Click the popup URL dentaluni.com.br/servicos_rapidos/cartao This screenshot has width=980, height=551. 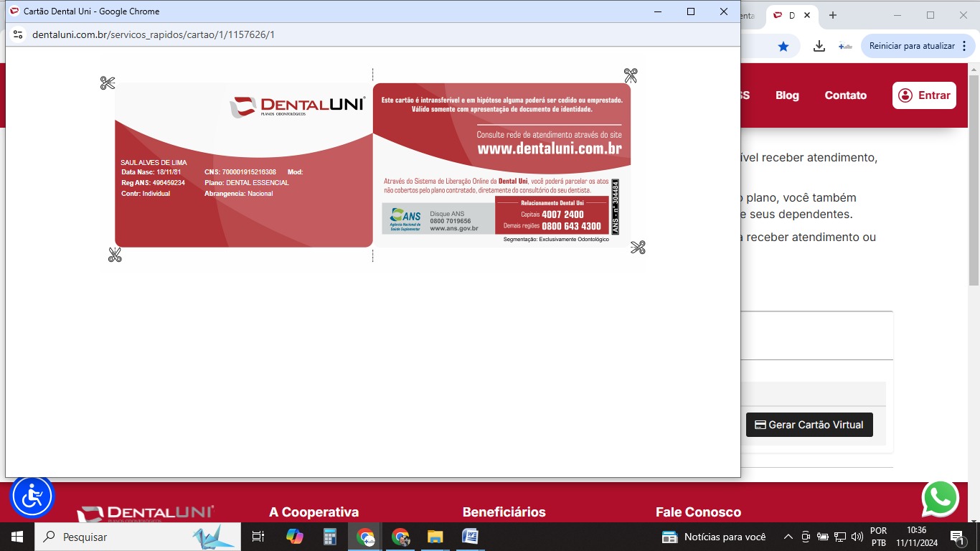coord(154,34)
